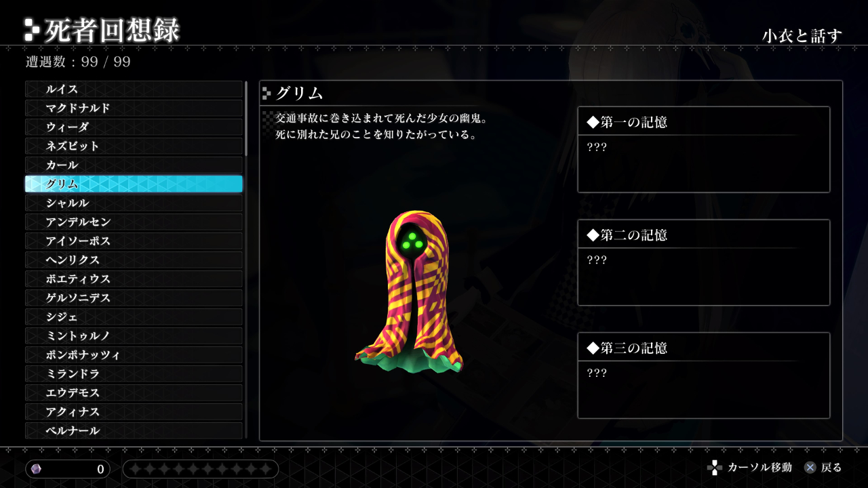868x488 pixels.
Task: Open the 第二の記憶 memory panel
Action: click(704, 262)
